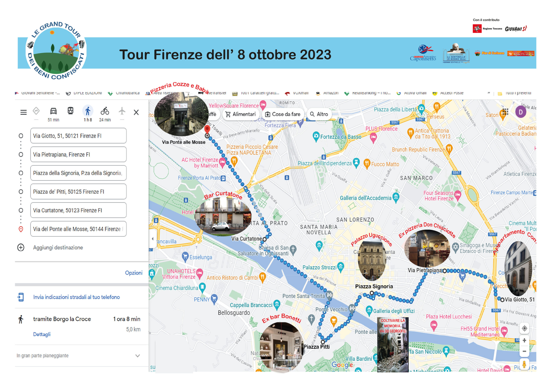The width and height of the screenshot is (555, 392).
Task: Click the Piazza della Libertà camera marker
Action: click(421, 109)
